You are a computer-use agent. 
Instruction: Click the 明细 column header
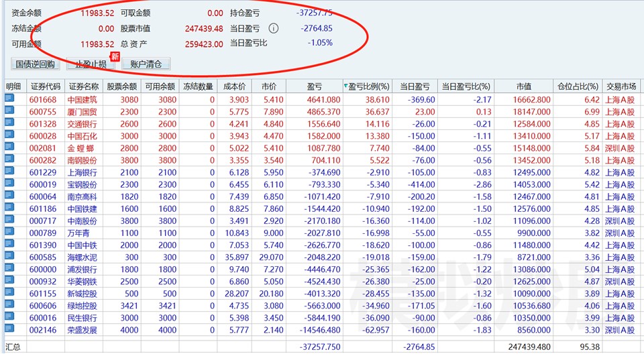click(x=13, y=86)
